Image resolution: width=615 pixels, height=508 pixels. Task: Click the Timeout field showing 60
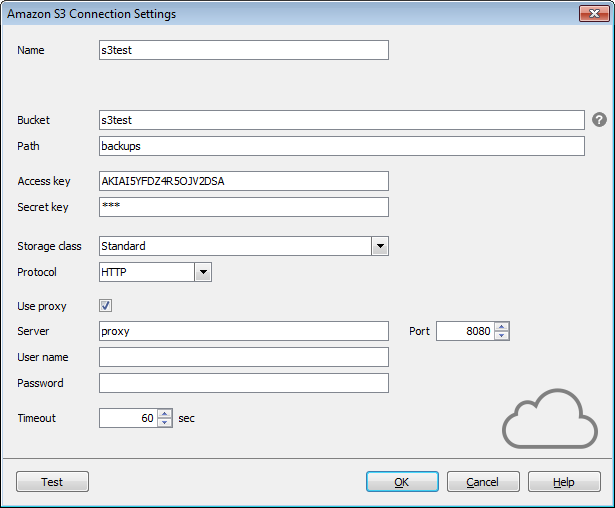point(128,418)
